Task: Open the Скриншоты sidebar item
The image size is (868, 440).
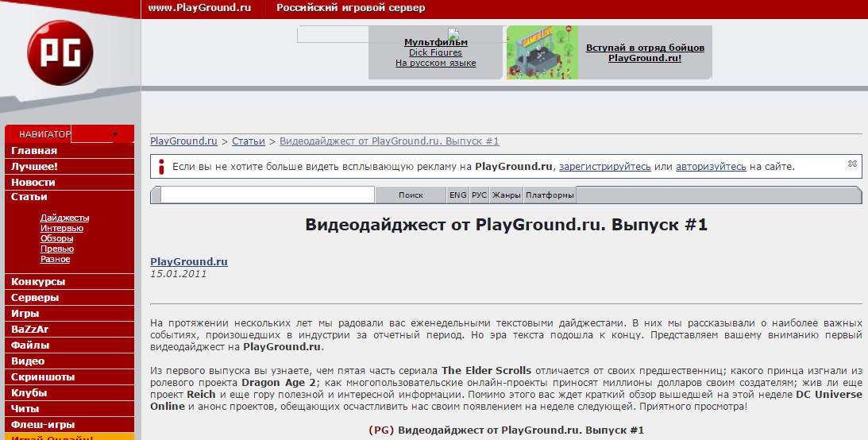Action: [69, 377]
